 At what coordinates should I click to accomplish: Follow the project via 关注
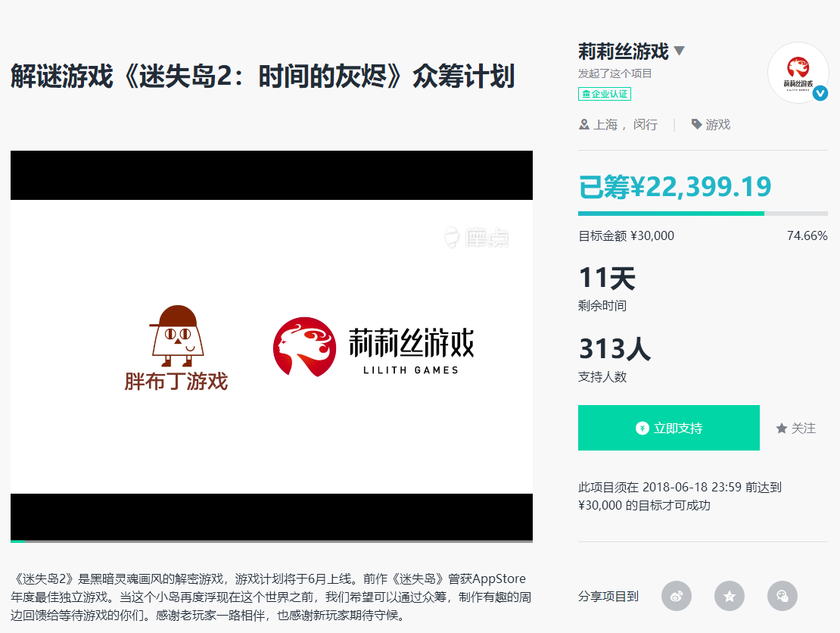(796, 429)
